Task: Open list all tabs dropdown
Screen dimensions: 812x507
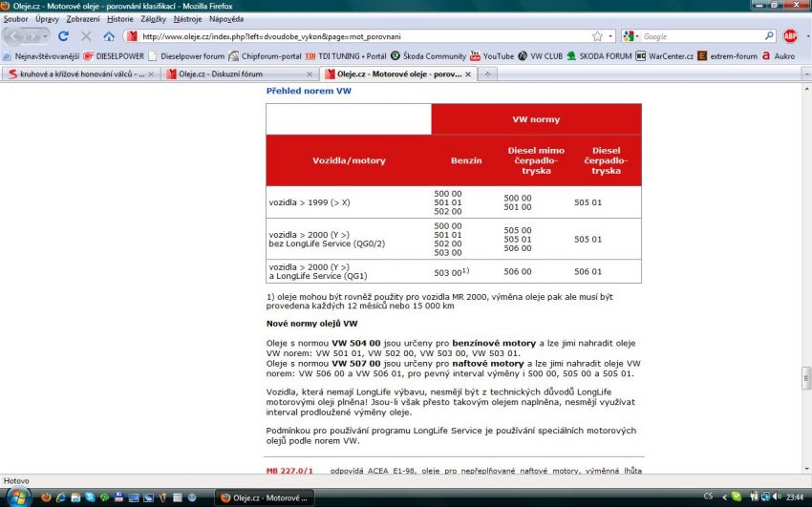Action: 806,74
